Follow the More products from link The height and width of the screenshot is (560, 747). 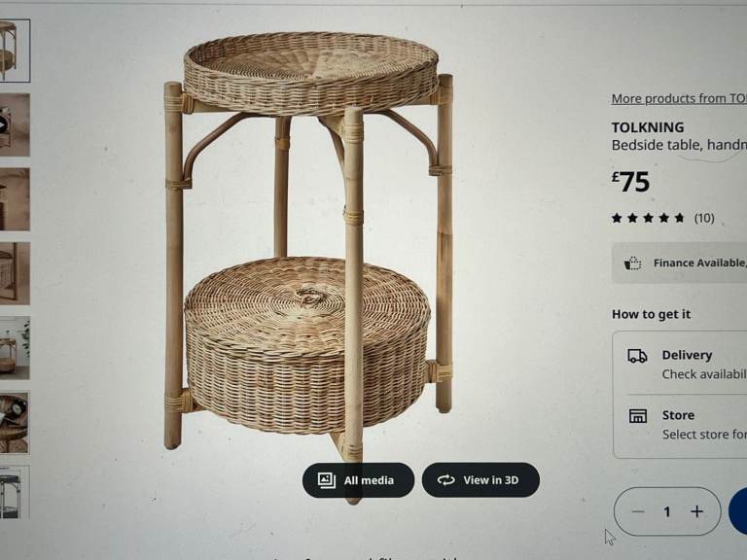click(x=678, y=98)
